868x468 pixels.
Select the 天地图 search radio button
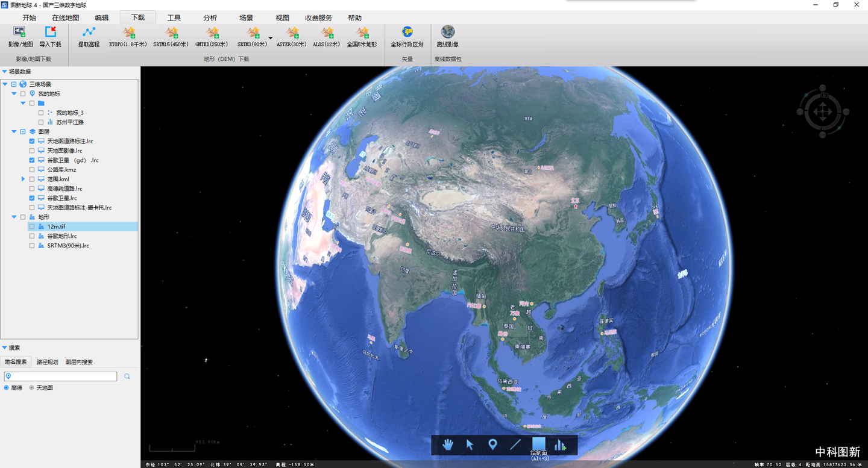(32, 388)
